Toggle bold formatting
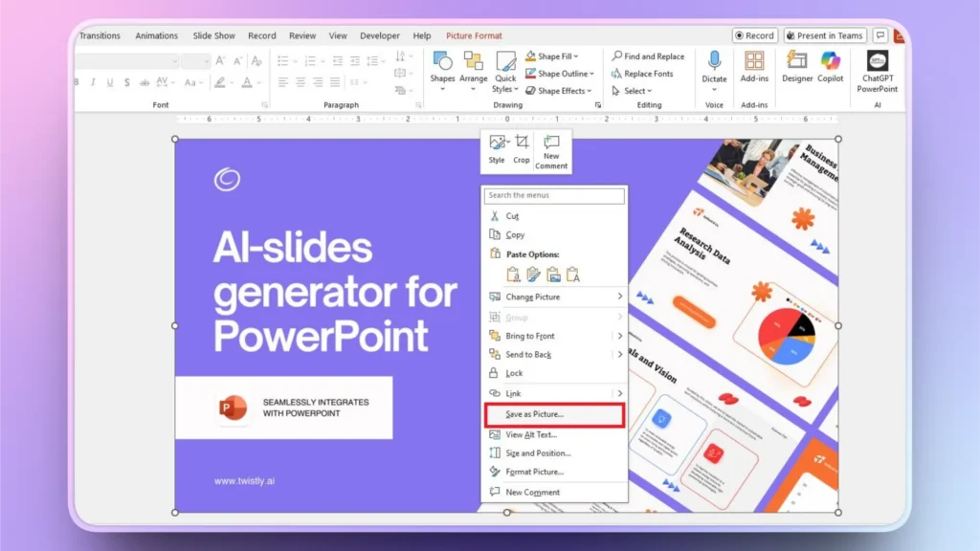 point(76,82)
